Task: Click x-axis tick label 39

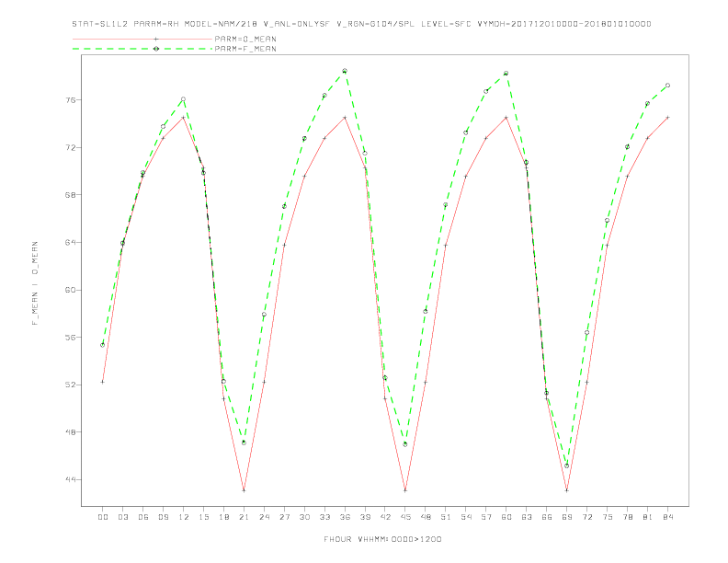Action: (x=365, y=517)
